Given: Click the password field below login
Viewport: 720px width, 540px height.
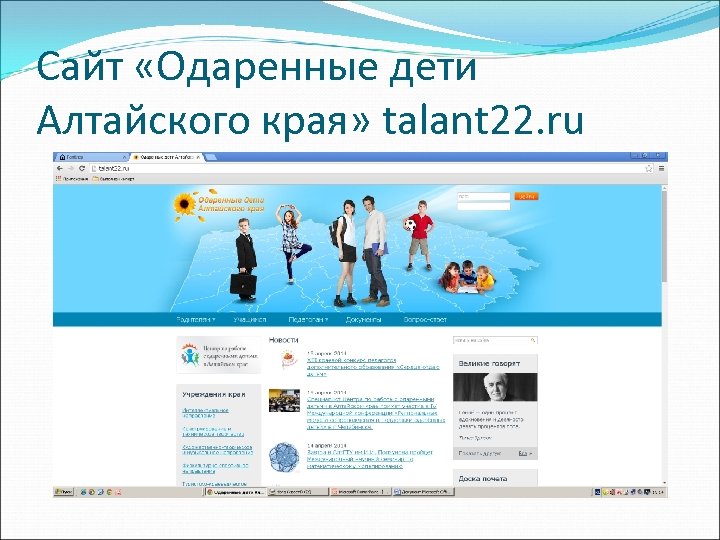Looking at the screenshot, I should click(484, 207).
